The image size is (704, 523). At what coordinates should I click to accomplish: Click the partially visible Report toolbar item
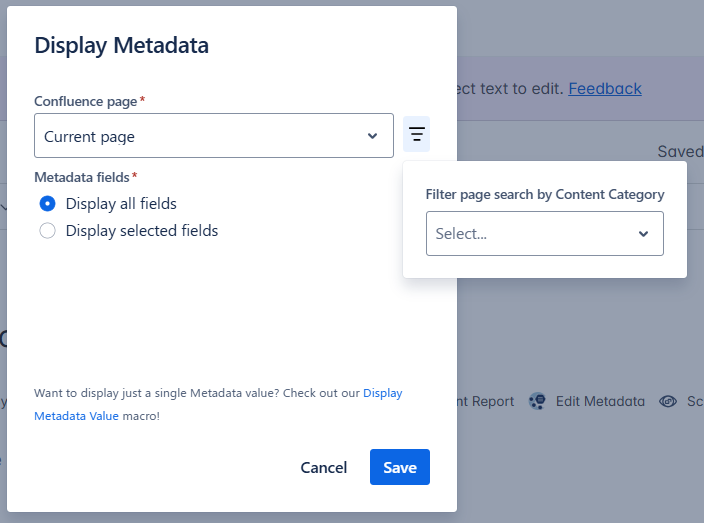pyautogui.click(x=486, y=401)
